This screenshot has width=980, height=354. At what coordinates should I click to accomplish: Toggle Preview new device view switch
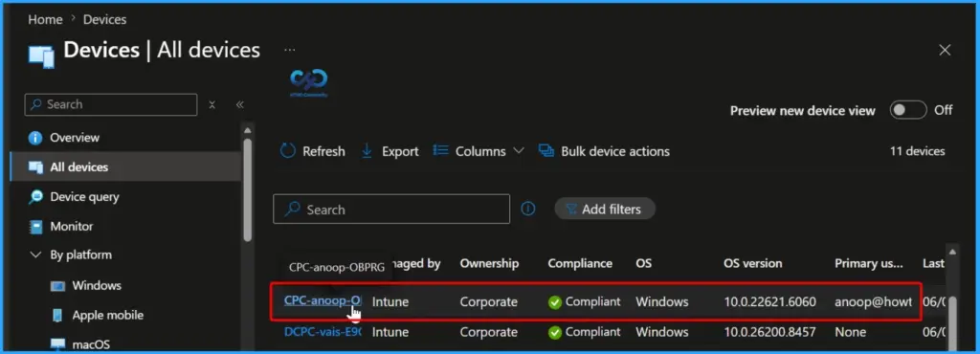click(x=908, y=111)
